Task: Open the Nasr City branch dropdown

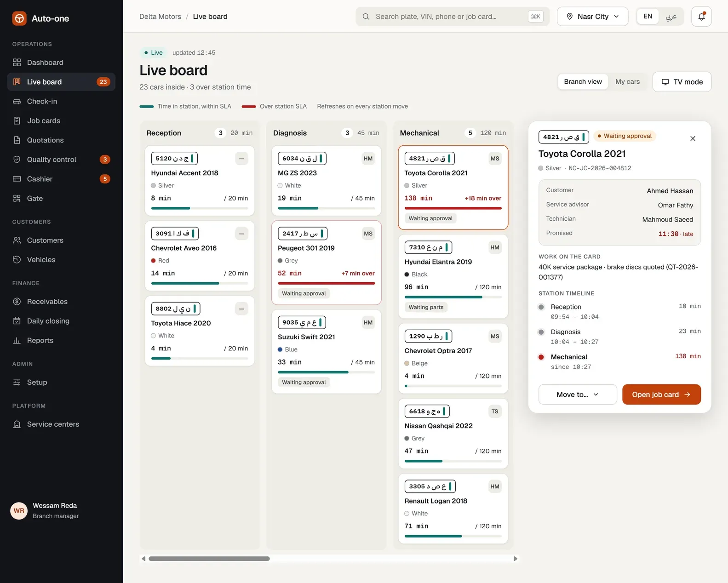Action: (592, 17)
